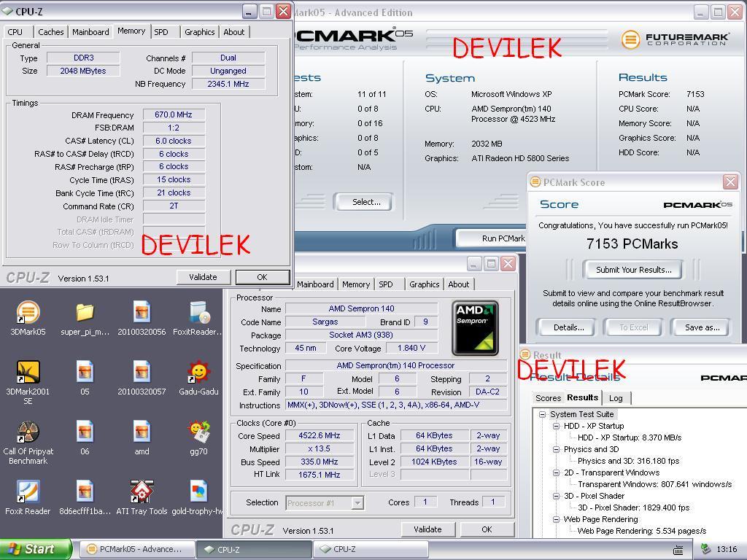747x560 pixels.
Task: Click Validate in the lower CPU-Z window
Action: 427,529
